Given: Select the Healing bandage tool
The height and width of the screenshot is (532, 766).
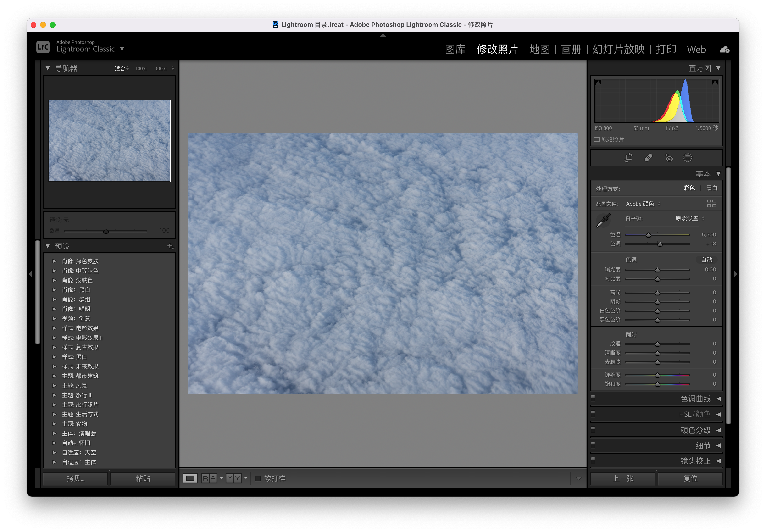Looking at the screenshot, I should coord(648,158).
